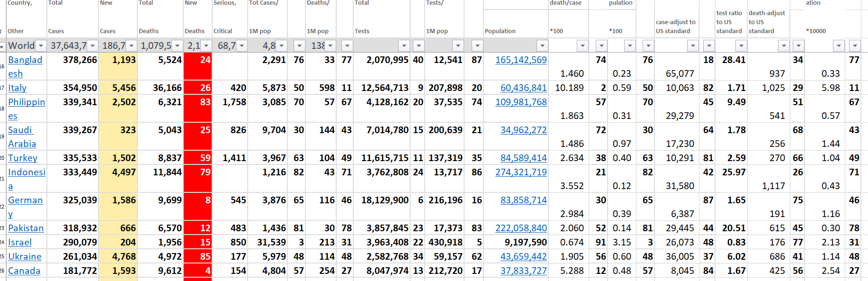Select Indonesia death-adjust cell 1,117
Screen dimensions: 868x281
coord(769,179)
